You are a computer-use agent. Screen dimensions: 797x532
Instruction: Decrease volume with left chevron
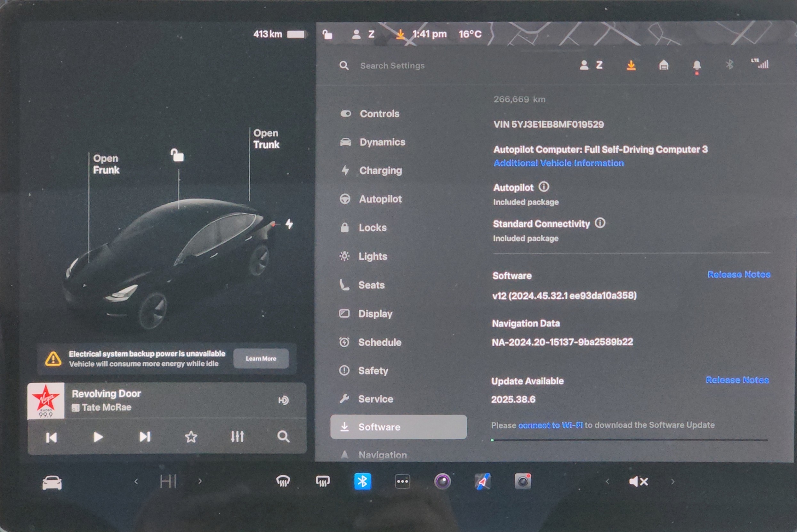(607, 481)
